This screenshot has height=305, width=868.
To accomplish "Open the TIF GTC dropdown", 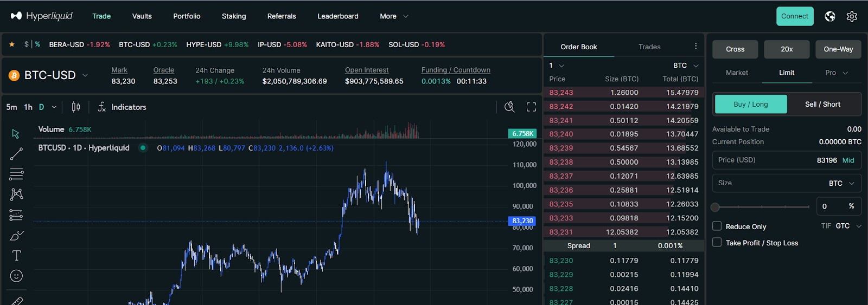I will 848,226.
